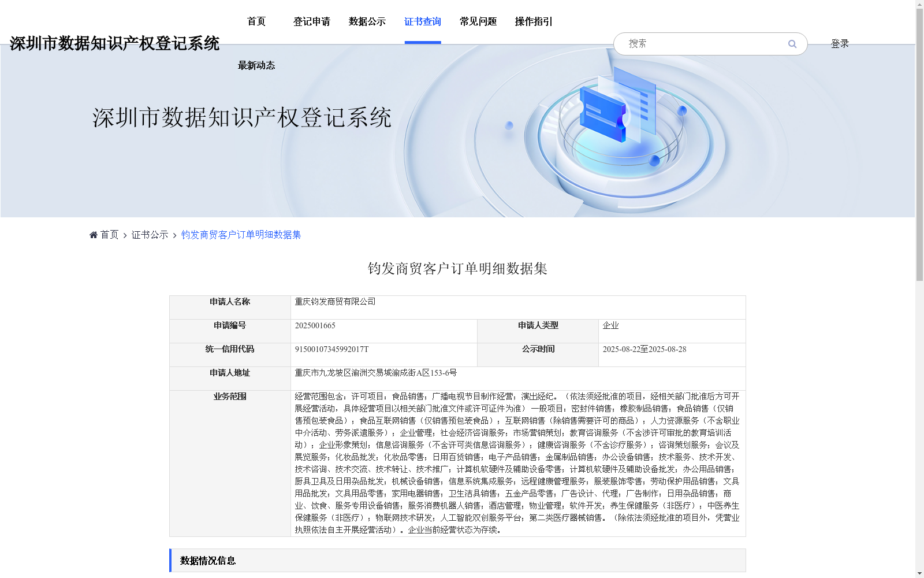Screen dimensions: 924x578
Task: Click the 申请编号 label cell
Action: (x=230, y=331)
